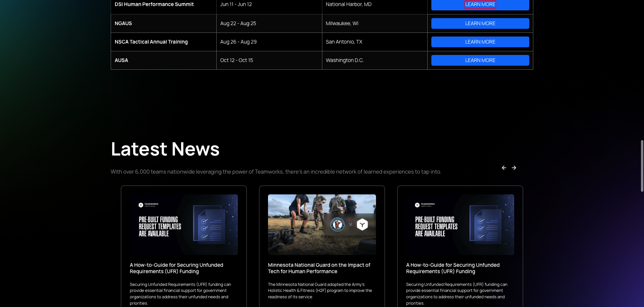Viewport: 644px width, 307px height.
Task: Open the first UFR Funding how-to-guide article
Action: pyautogui.click(x=176, y=268)
